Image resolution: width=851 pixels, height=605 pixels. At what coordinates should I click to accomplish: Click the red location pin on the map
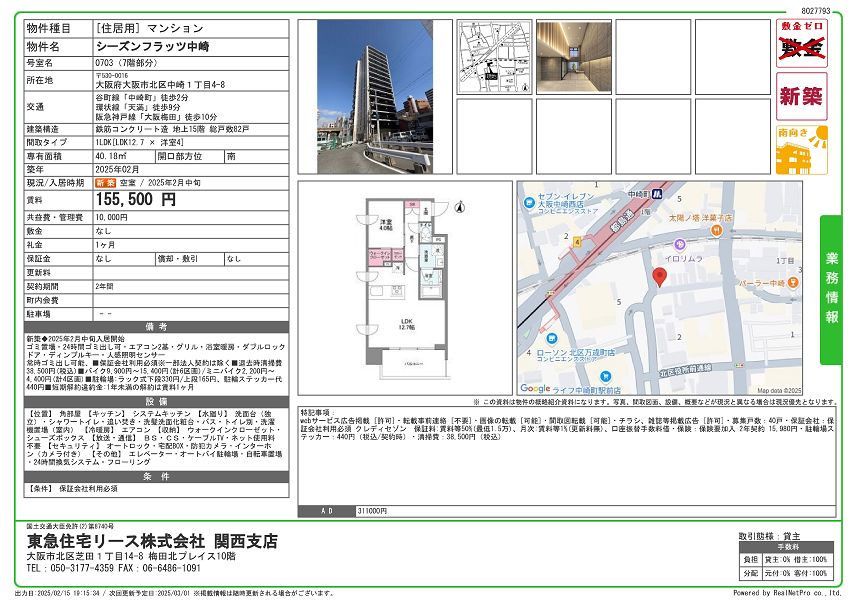pyautogui.click(x=659, y=277)
